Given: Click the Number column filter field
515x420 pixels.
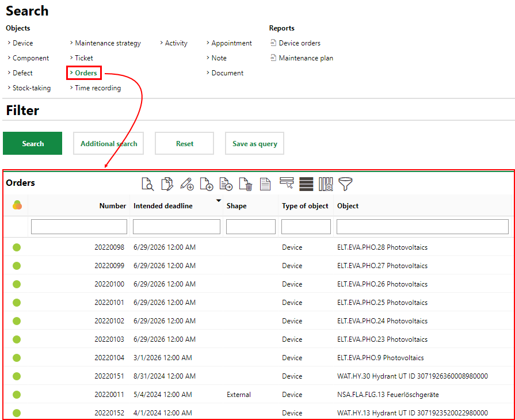Looking at the screenshot, I should (x=79, y=227).
